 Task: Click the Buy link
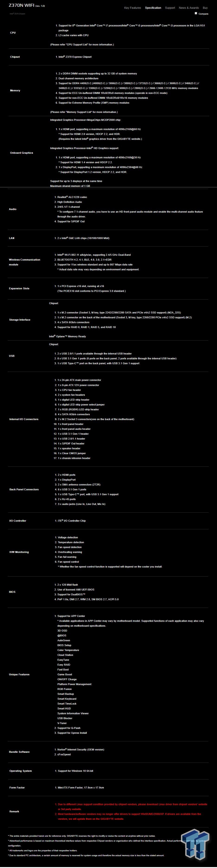[205, 8]
